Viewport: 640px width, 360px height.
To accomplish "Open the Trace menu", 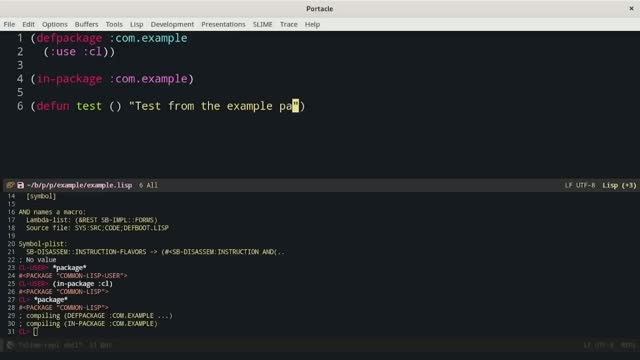I will [x=289, y=24].
